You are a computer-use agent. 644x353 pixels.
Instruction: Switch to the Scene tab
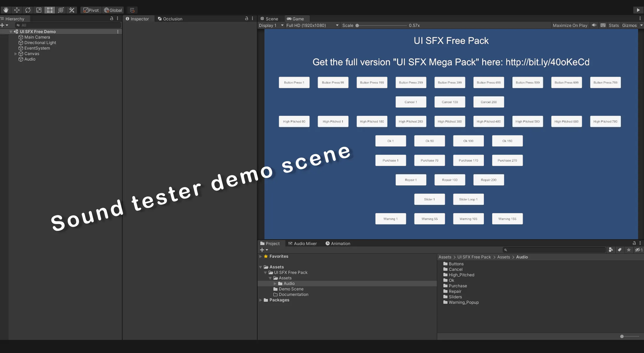pyautogui.click(x=269, y=19)
